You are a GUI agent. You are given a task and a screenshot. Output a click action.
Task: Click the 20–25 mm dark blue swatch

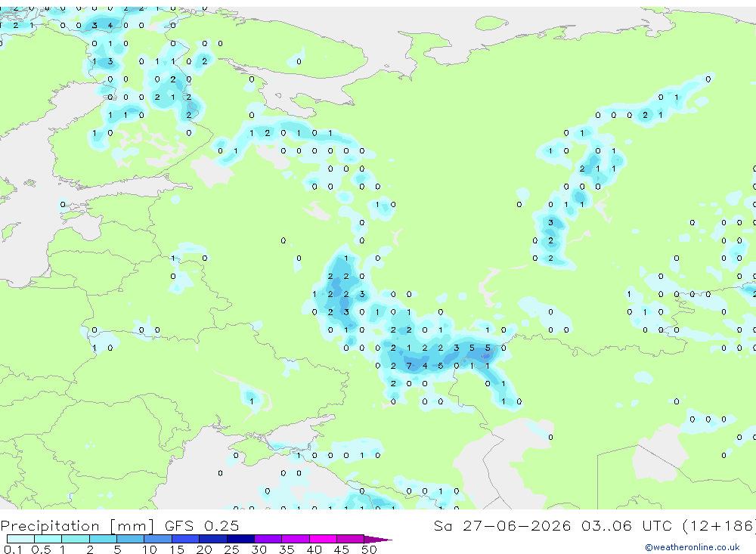point(213,539)
